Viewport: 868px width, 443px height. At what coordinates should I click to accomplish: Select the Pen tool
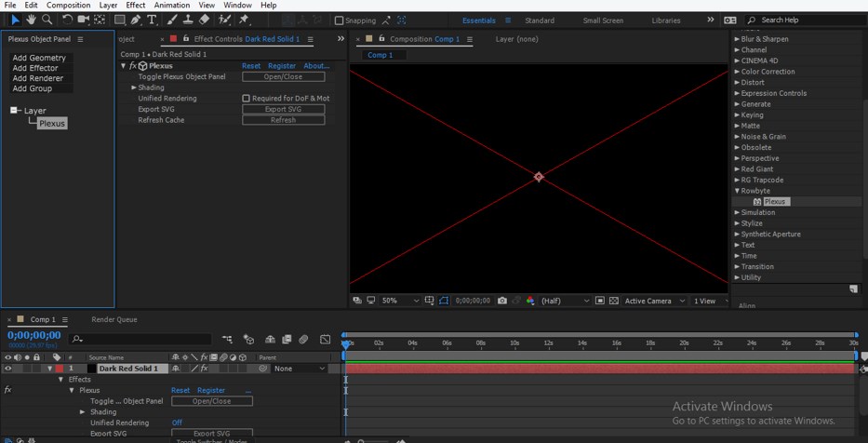click(x=136, y=20)
